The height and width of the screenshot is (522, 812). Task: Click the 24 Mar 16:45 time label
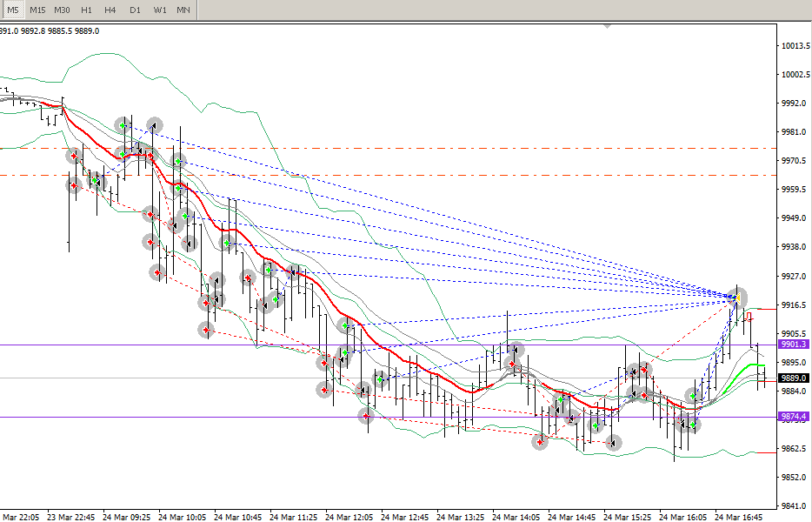click(x=739, y=517)
